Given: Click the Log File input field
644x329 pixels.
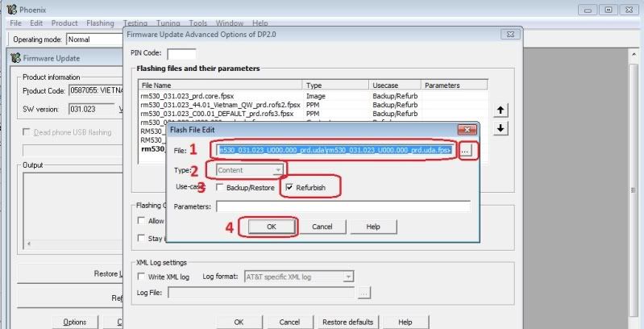Looking at the screenshot, I should tap(261, 293).
